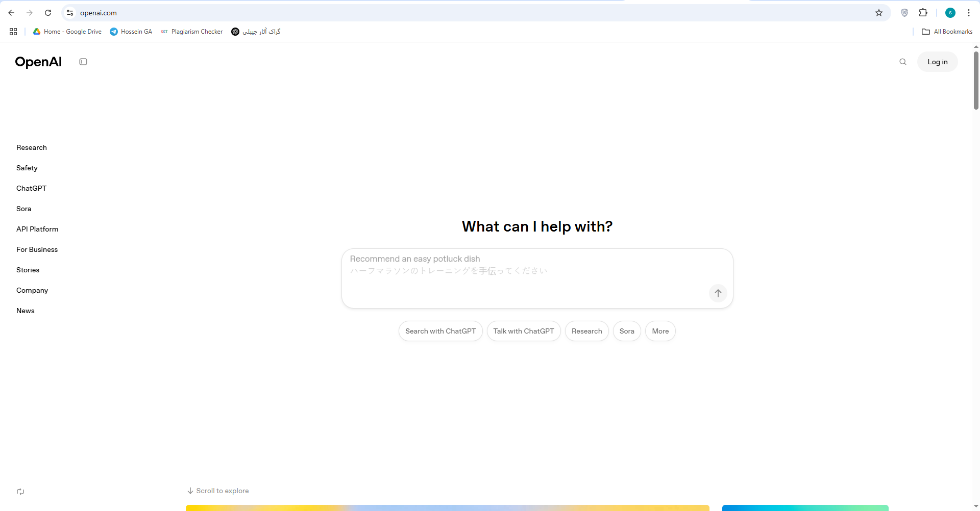Screen dimensions: 980x511
Task: Go back to the previous page
Action: [x=11, y=13]
